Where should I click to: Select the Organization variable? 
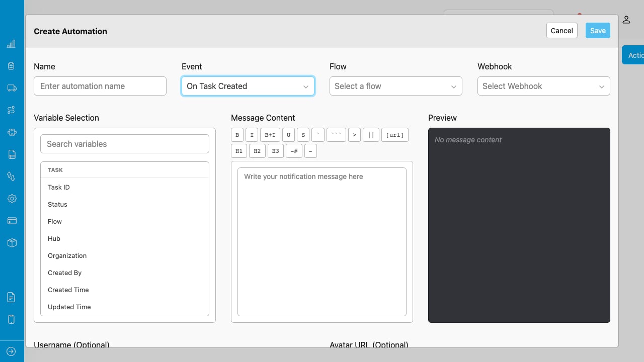125,255
